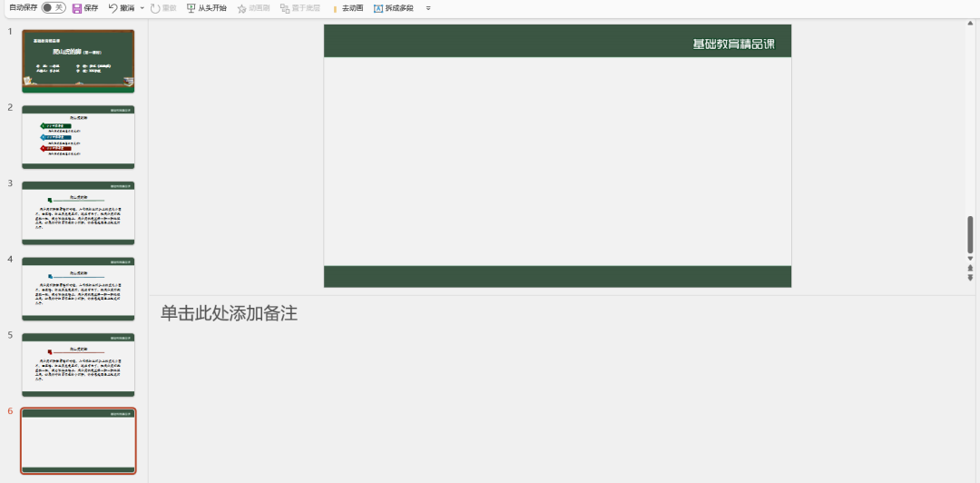
Task: Click the 拆成多段 split text icon
Action: [x=378, y=8]
